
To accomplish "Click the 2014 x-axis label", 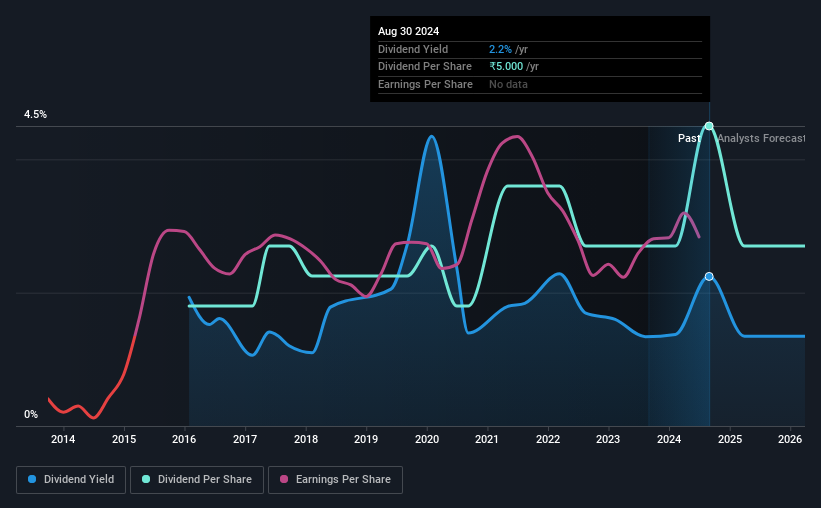I will coord(63,439).
